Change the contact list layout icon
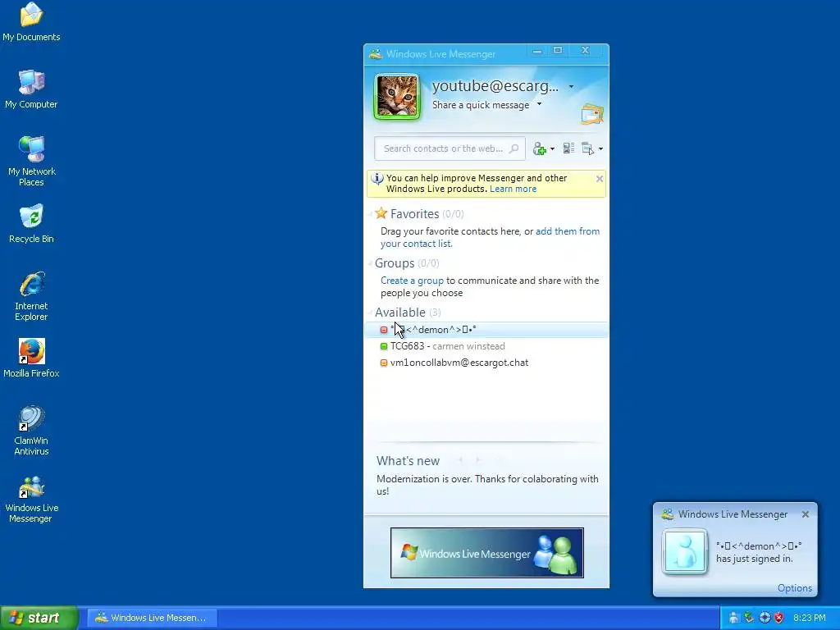This screenshot has height=630, width=840. pyautogui.click(x=569, y=148)
